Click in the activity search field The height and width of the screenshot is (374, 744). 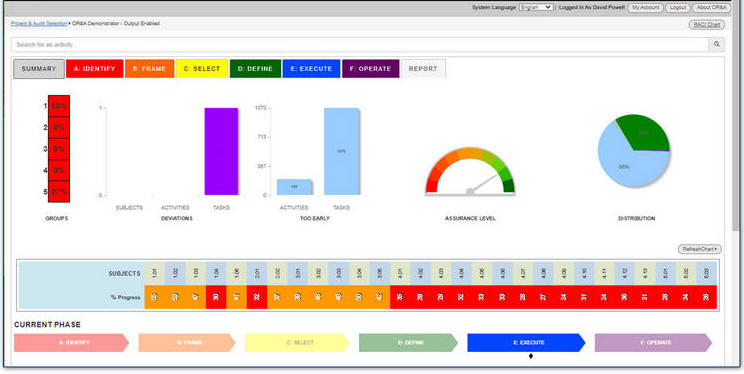click(360, 45)
